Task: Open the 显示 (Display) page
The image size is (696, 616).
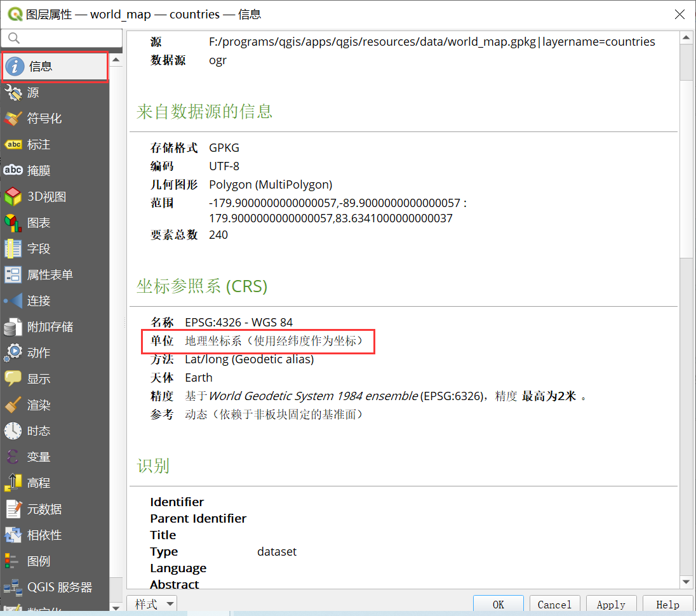Action: [55, 379]
